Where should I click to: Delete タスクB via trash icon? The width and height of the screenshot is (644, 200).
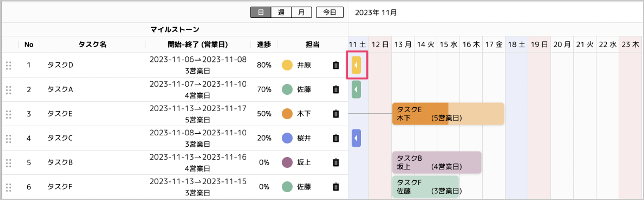(x=336, y=162)
